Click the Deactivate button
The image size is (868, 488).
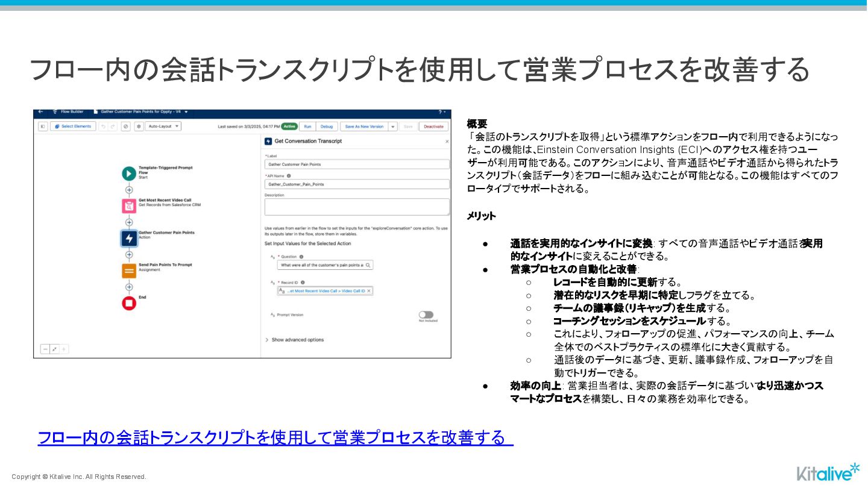click(433, 127)
